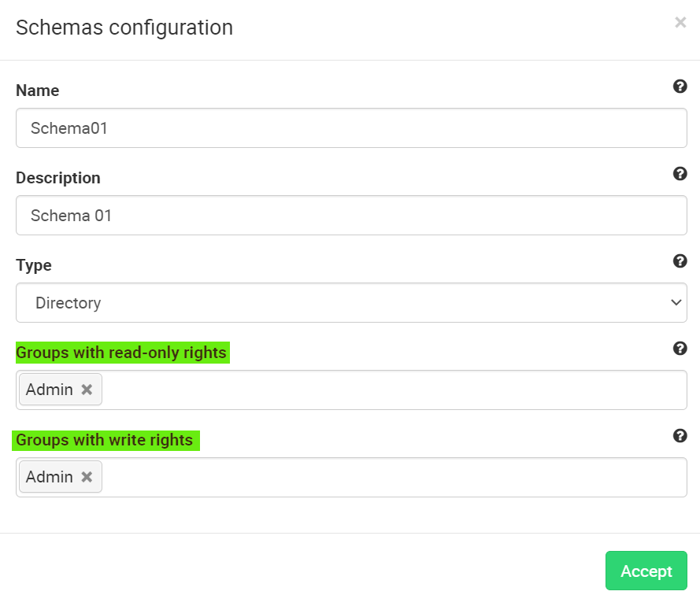Screen dimensions: 700x606
Task: Click the help icon next to Name
Action: click(680, 87)
